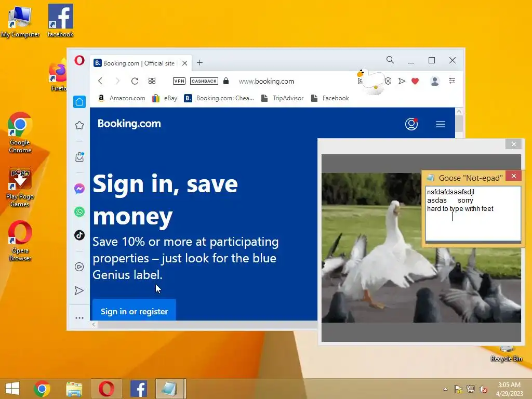Screen dimensions: 532x399
Task: Open Action Center flag tray icon
Action: 458,389
